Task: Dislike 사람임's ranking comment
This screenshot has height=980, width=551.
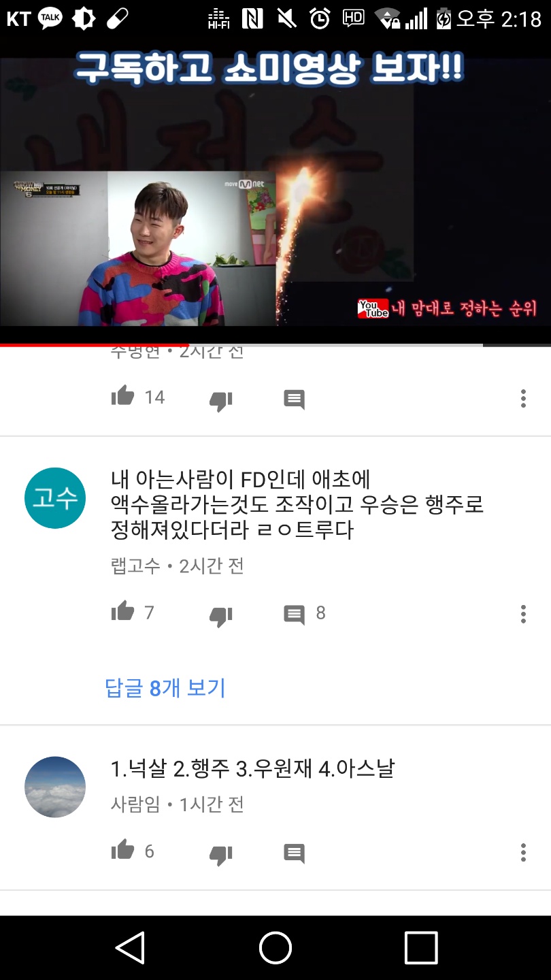Action: pyautogui.click(x=220, y=855)
